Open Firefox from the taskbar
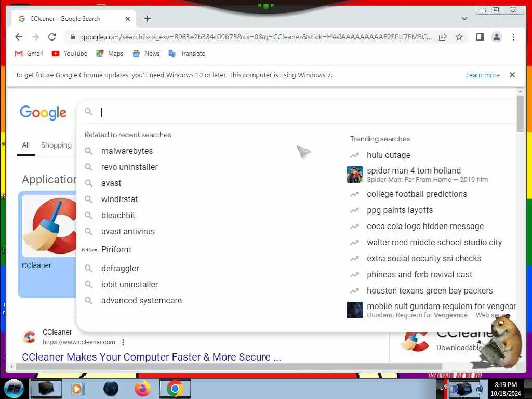The image size is (532, 399). 142,389
